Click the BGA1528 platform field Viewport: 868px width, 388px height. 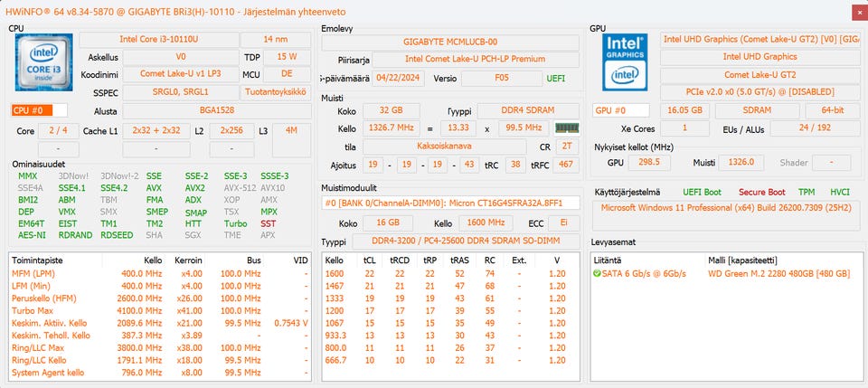[x=216, y=110]
